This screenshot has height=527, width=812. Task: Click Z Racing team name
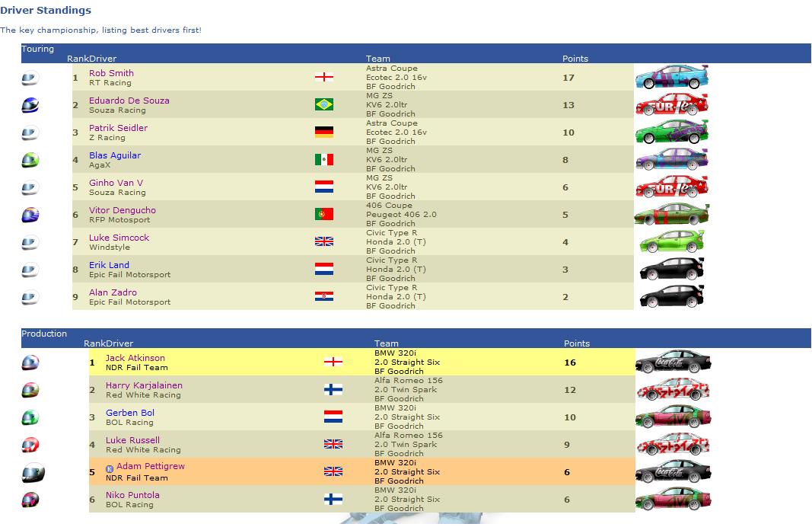point(107,138)
